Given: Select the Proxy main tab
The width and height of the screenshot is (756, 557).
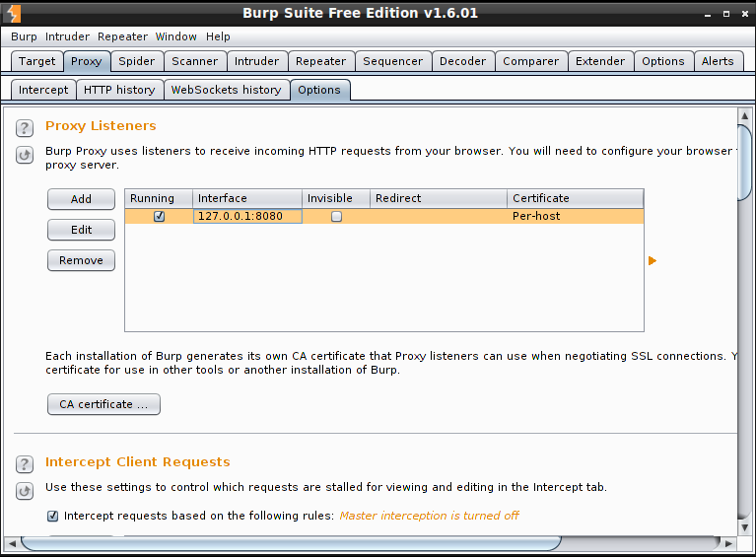Looking at the screenshot, I should (87, 61).
